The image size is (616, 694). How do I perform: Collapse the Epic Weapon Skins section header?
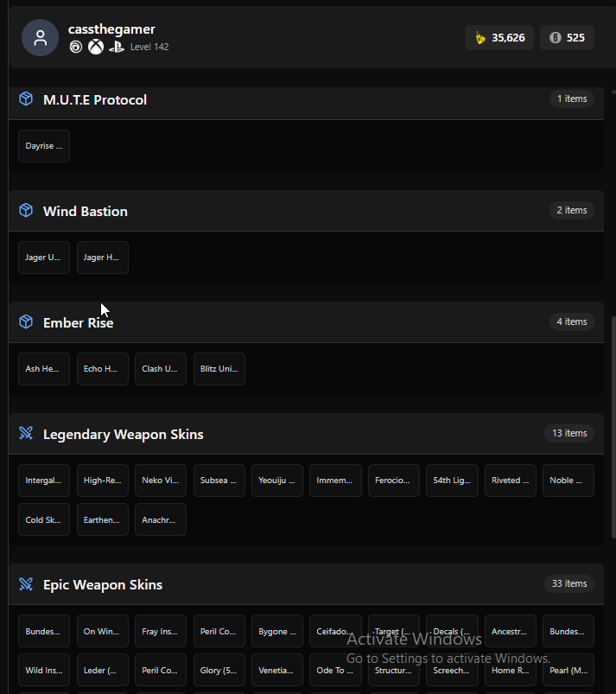click(306, 584)
